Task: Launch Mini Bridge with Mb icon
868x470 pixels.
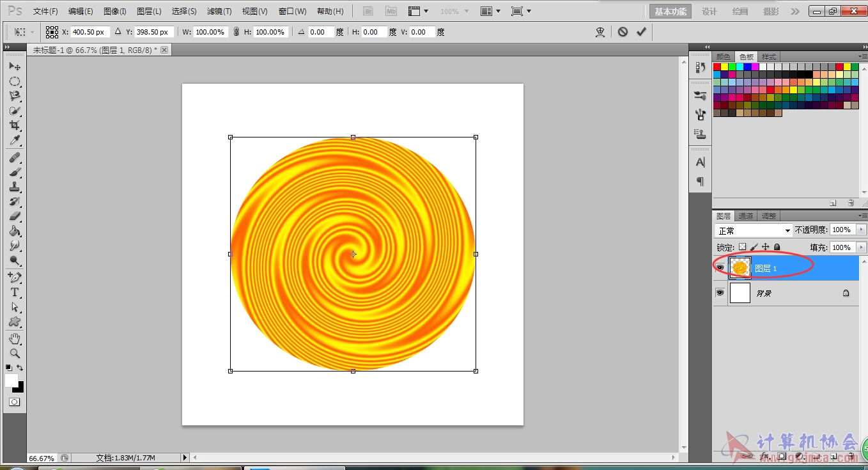Action: (x=391, y=12)
